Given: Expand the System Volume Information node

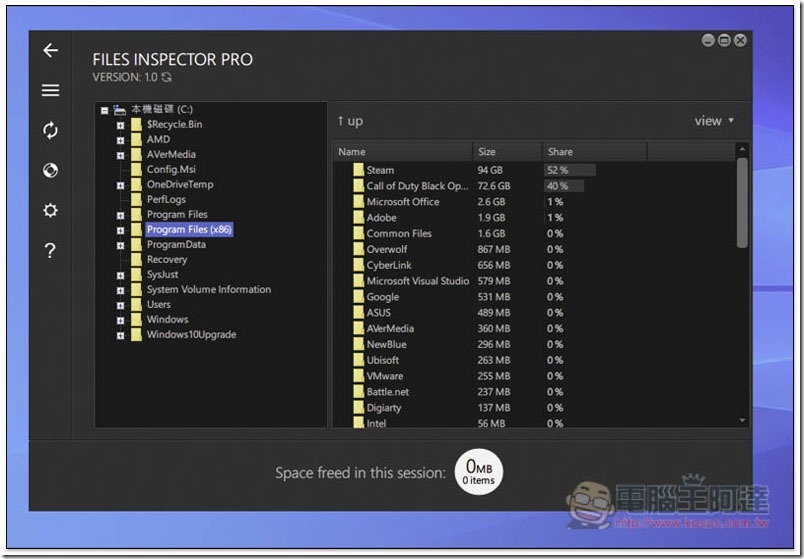Looking at the screenshot, I should tap(120, 290).
